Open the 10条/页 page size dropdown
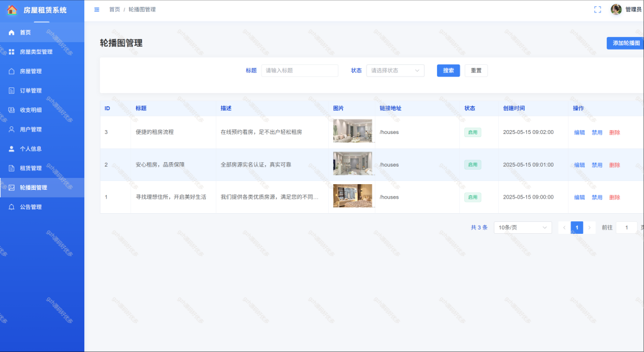Image resolution: width=644 pixels, height=352 pixels. point(523,228)
